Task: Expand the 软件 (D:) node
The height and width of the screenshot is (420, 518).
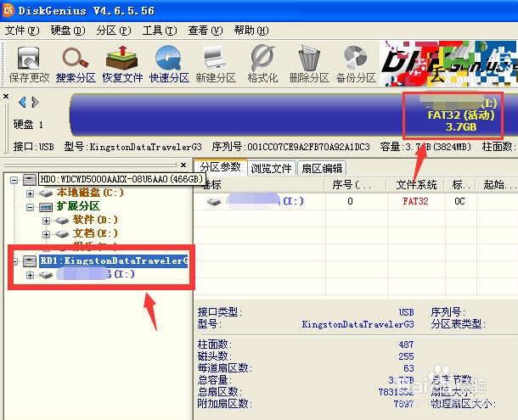Action: click(46, 221)
